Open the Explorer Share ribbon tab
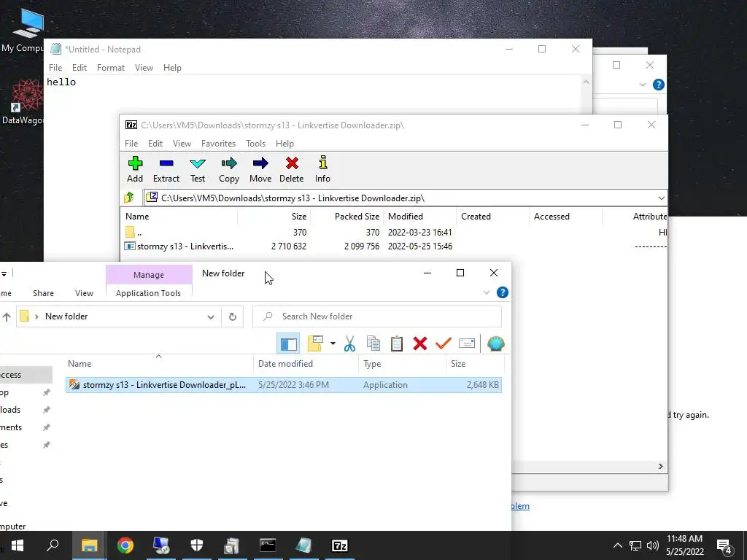The image size is (747, 560). (x=43, y=293)
